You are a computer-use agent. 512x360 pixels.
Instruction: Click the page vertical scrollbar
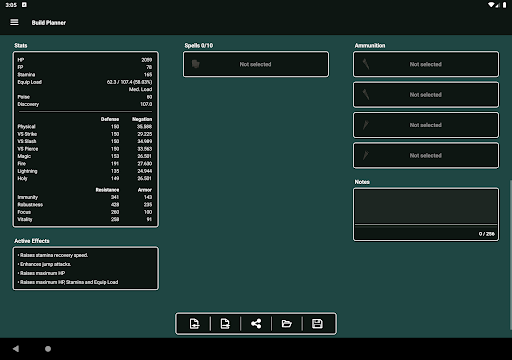tap(510, 255)
